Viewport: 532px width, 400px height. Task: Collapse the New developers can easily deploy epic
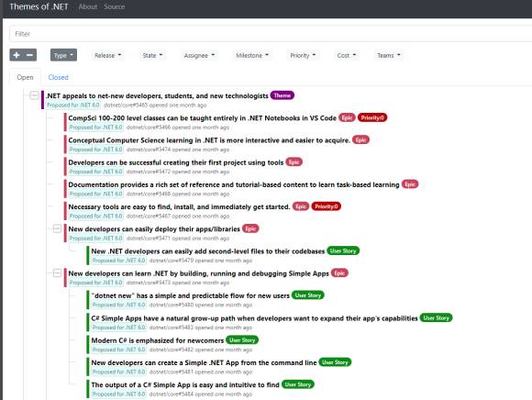pos(57,228)
